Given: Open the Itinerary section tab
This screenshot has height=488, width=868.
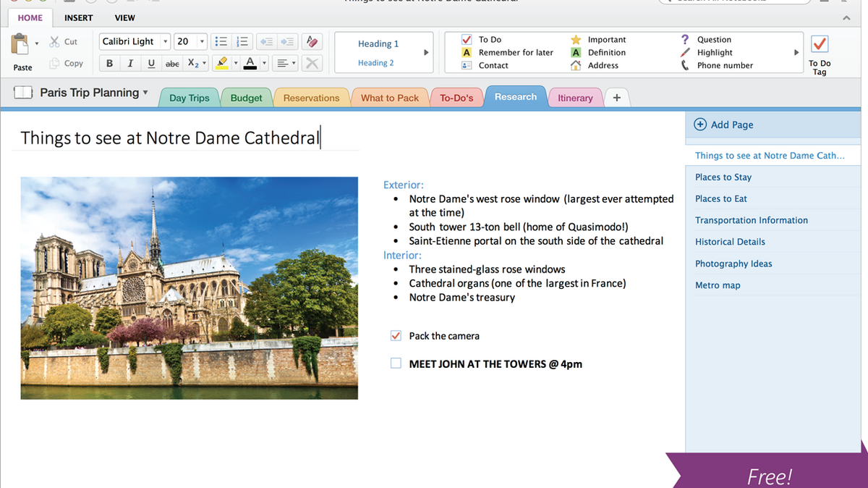Looking at the screenshot, I should click(575, 97).
